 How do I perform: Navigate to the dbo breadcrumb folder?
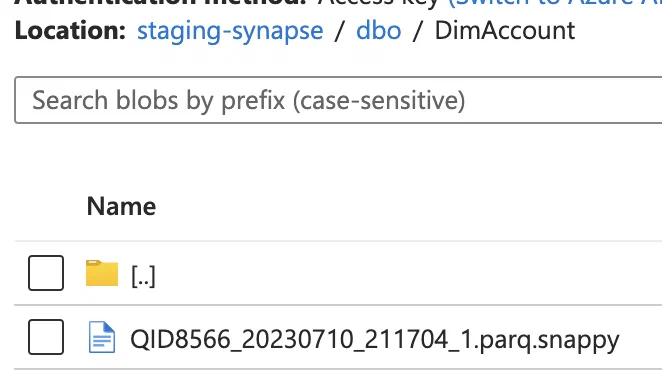379,31
